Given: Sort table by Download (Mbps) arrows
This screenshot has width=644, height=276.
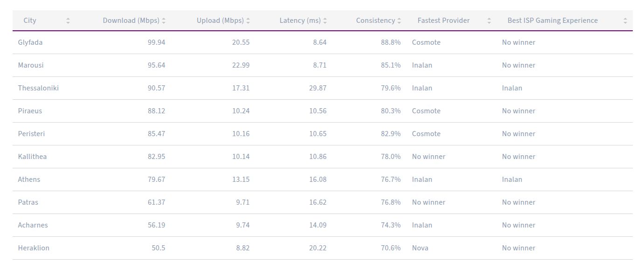Looking at the screenshot, I should point(164,21).
